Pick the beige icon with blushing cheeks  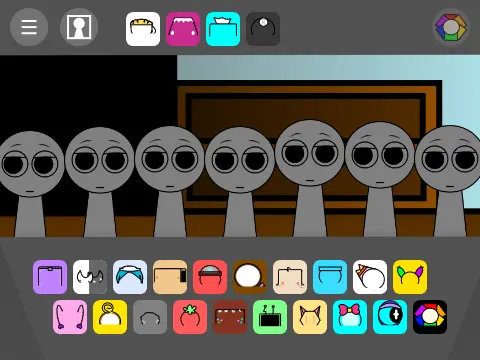click(x=290, y=277)
